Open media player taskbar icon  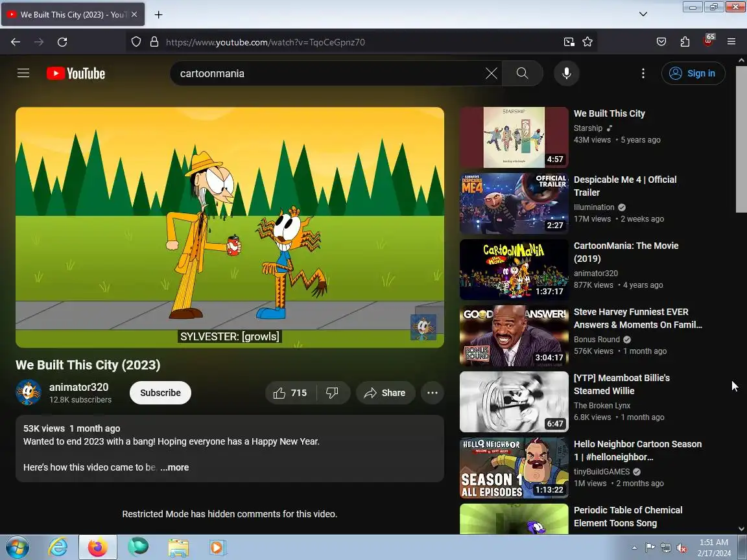(x=217, y=548)
